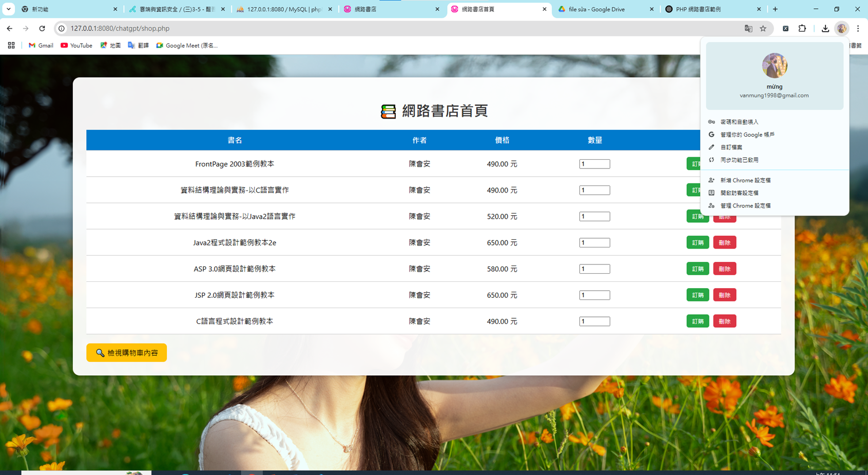Open guest profile from profile menu
This screenshot has height=475, width=868.
[x=739, y=193]
